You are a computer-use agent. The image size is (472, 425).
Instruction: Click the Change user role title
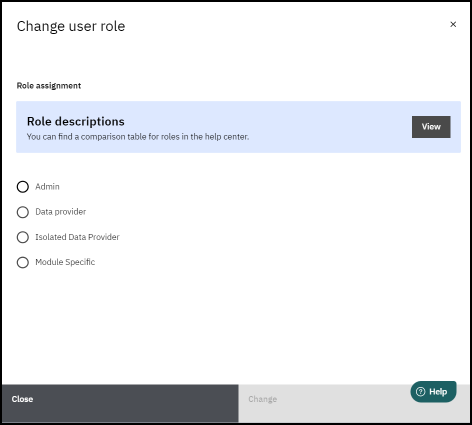(71, 26)
